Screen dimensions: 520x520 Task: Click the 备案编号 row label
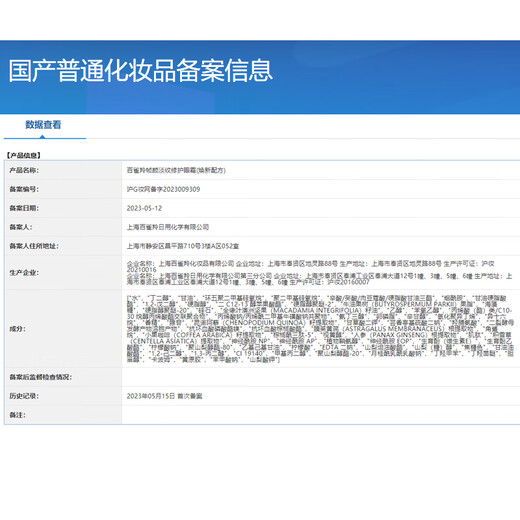pos(24,189)
